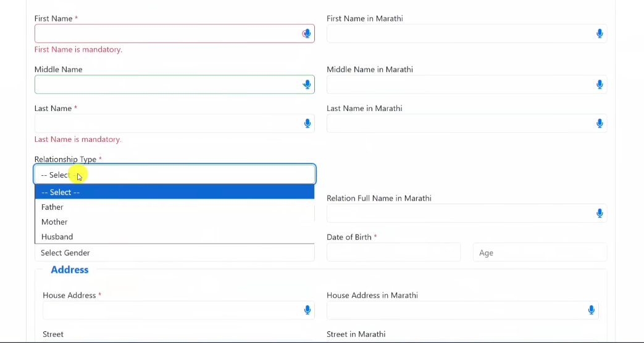
Task: Focus the Middle Name text field
Action: tap(167, 85)
